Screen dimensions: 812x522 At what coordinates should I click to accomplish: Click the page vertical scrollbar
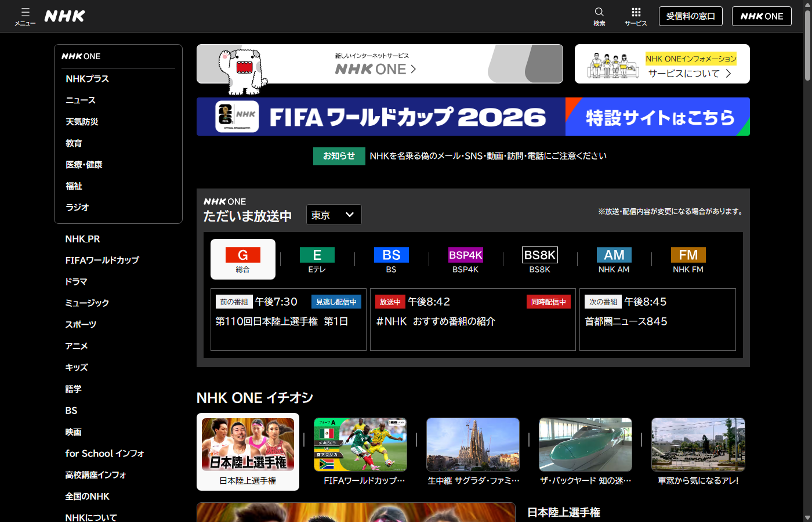pyautogui.click(x=807, y=45)
